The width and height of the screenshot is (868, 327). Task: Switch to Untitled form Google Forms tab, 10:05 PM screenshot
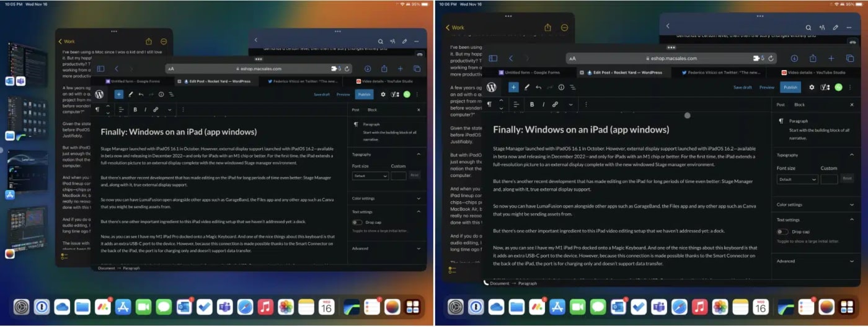coord(132,81)
